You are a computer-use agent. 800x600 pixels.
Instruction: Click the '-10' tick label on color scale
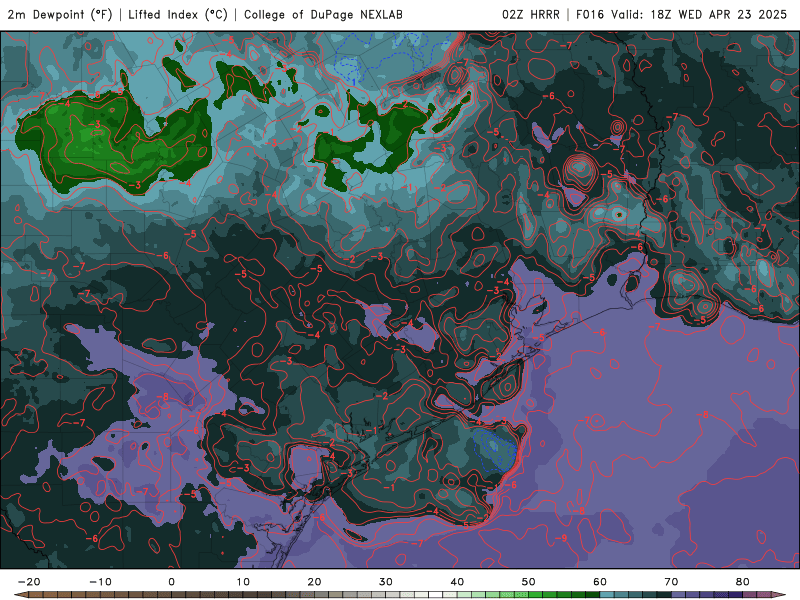click(100, 582)
